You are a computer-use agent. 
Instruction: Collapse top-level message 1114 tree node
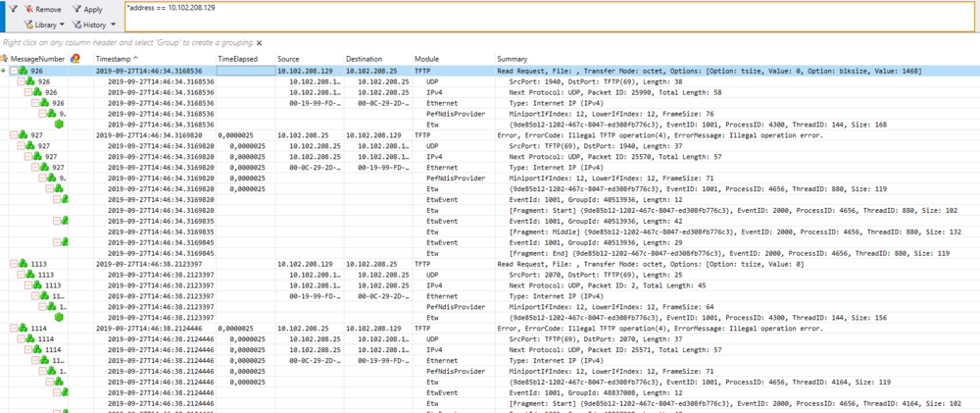[14, 327]
